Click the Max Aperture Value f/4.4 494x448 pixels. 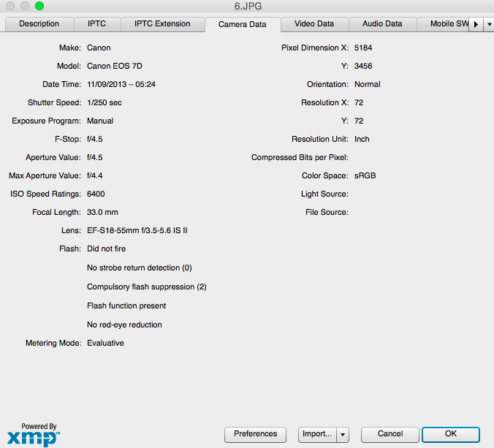(95, 176)
